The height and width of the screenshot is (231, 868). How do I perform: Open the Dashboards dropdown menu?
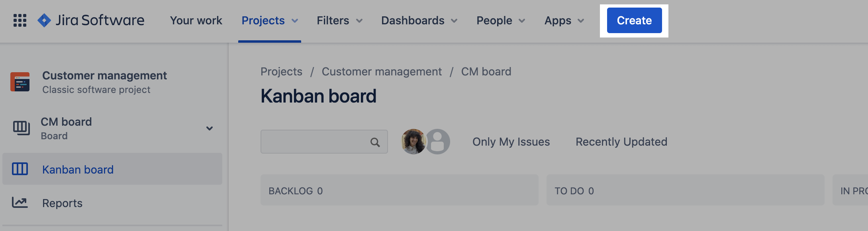pos(419,20)
